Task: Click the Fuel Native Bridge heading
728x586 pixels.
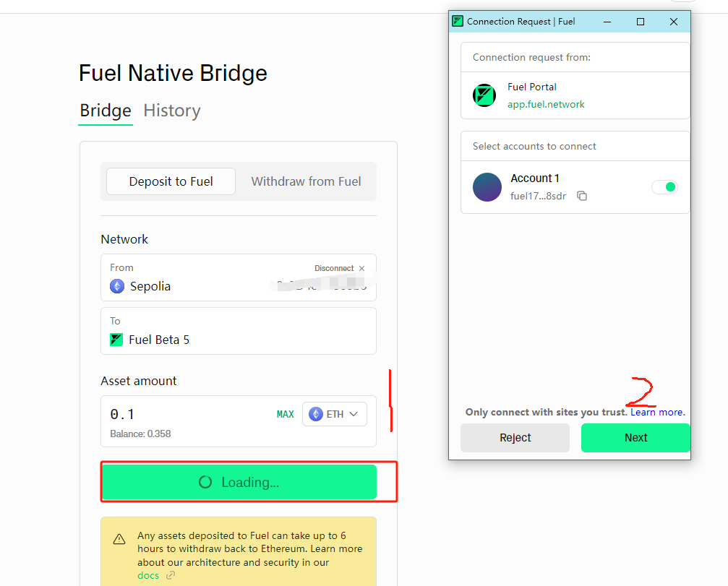Action: click(173, 73)
